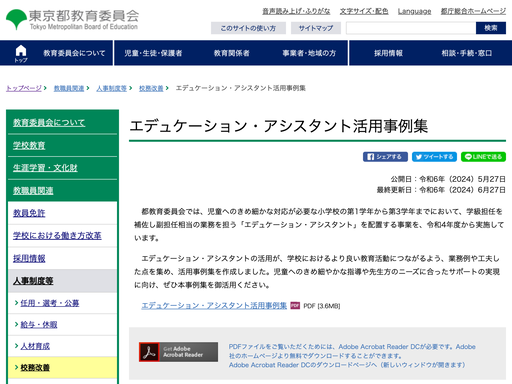This screenshot has height=384, width=512.
Task: Focus the site search input field
Action: tap(411, 28)
